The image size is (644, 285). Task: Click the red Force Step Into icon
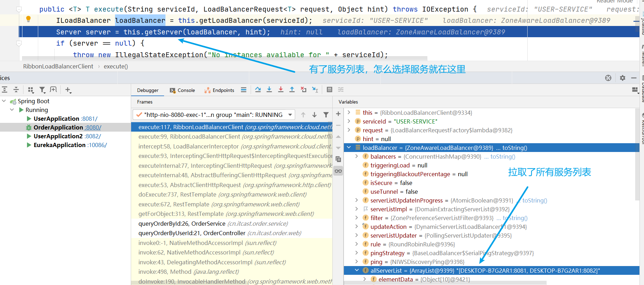280,90
